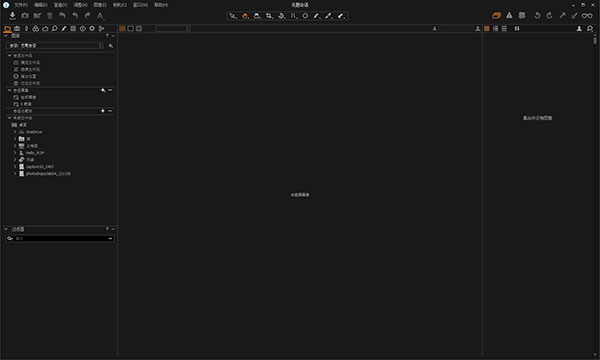
Task: Toggle the proof margin viewer icon
Action: pyautogui.click(x=139, y=29)
